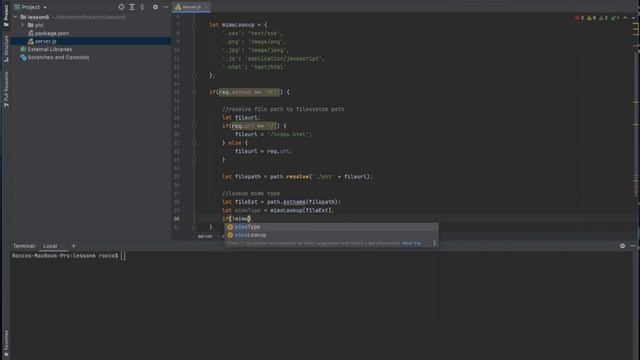Click the Select Opened File target icon
This screenshot has width=640, height=360.
coord(121,7)
